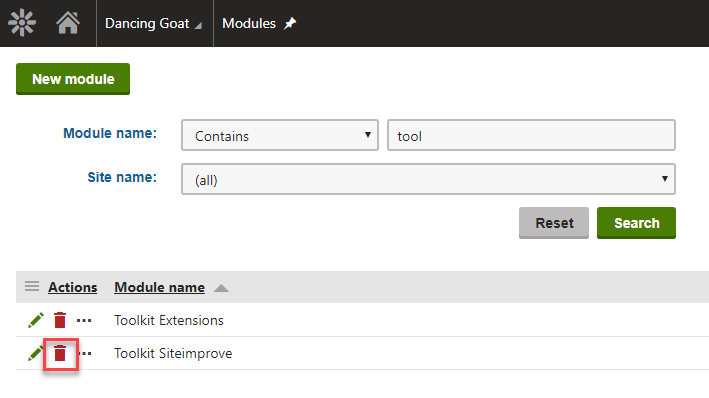Open the Modules breadcrumb tab

249,24
